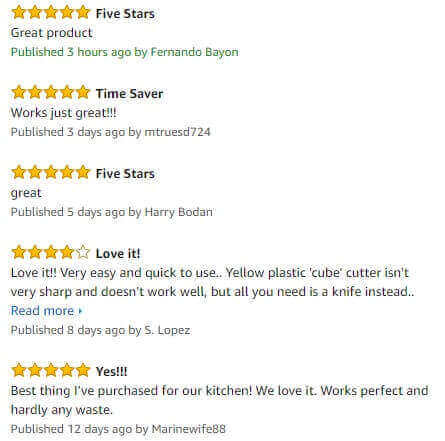445x441 pixels.
Task: Click star rating beside Time Saver title
Action: tap(51, 92)
